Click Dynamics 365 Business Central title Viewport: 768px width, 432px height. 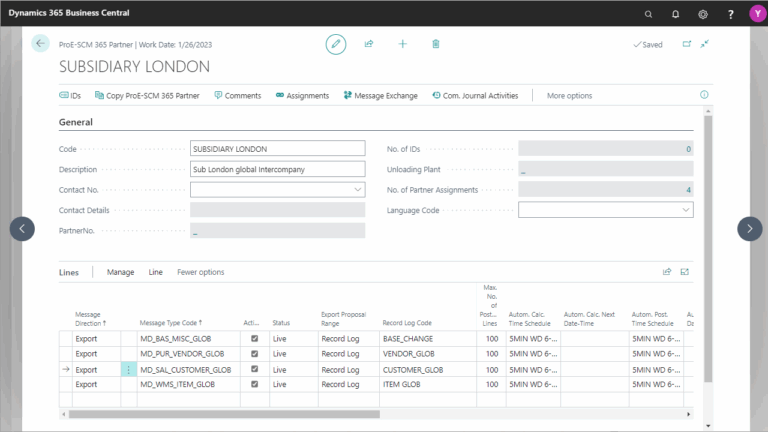point(69,13)
